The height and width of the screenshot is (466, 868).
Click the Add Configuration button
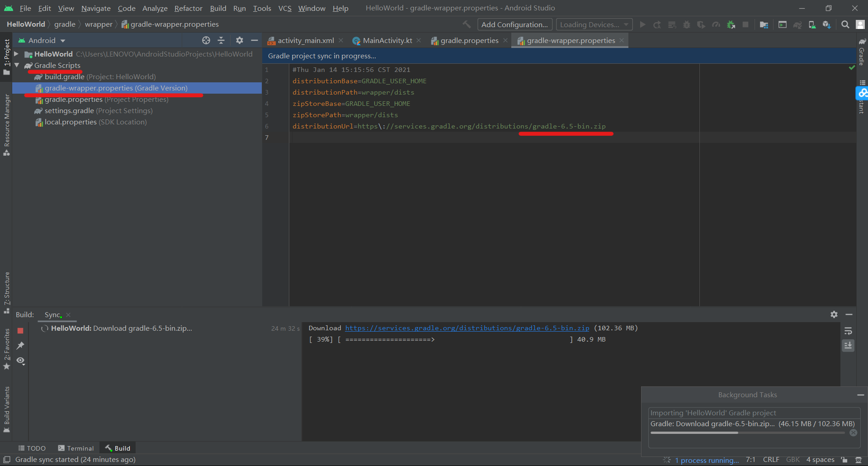[x=514, y=24]
